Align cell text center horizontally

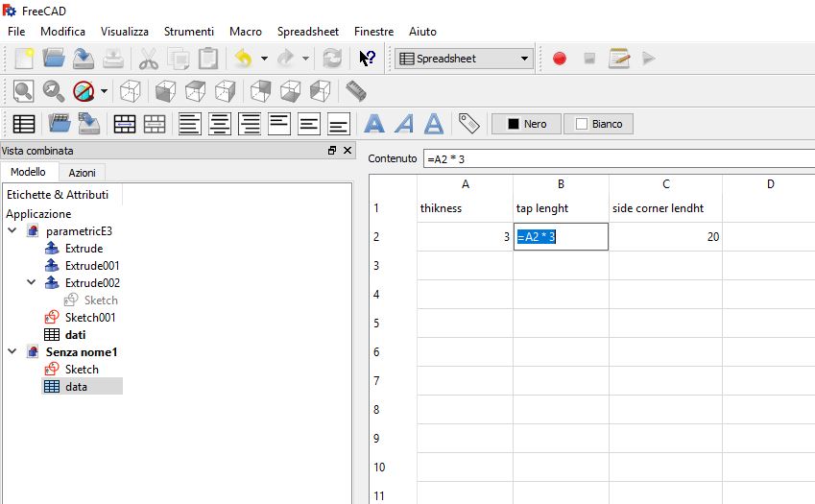[219, 124]
